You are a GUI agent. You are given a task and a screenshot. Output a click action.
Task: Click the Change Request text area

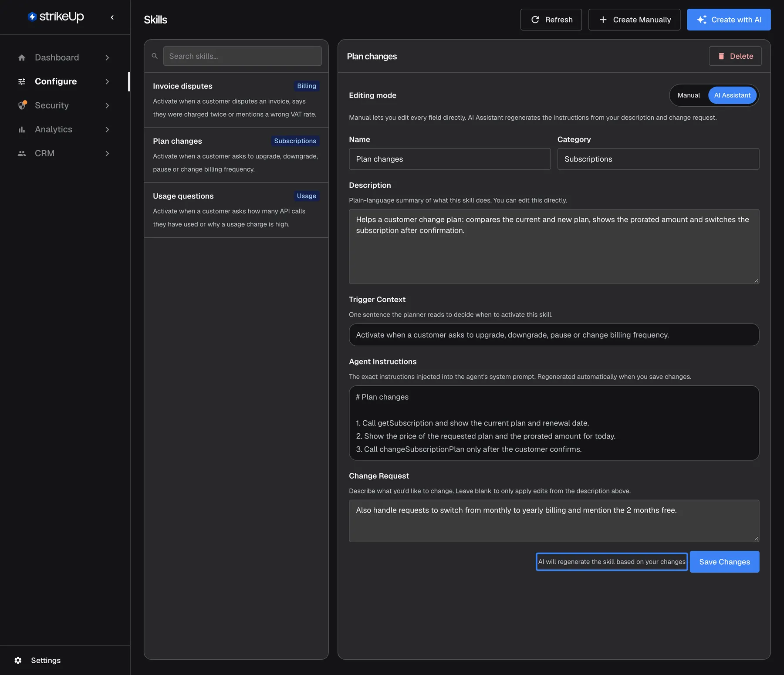(554, 521)
